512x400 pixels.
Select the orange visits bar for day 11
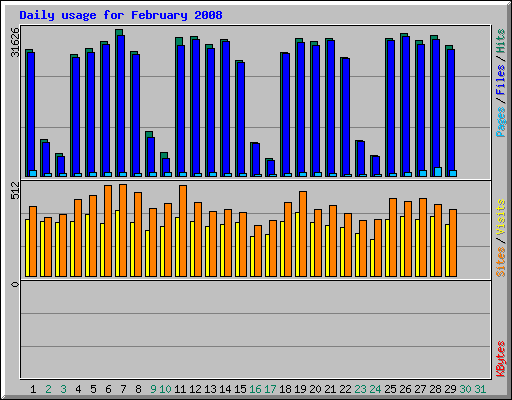pos(183,231)
